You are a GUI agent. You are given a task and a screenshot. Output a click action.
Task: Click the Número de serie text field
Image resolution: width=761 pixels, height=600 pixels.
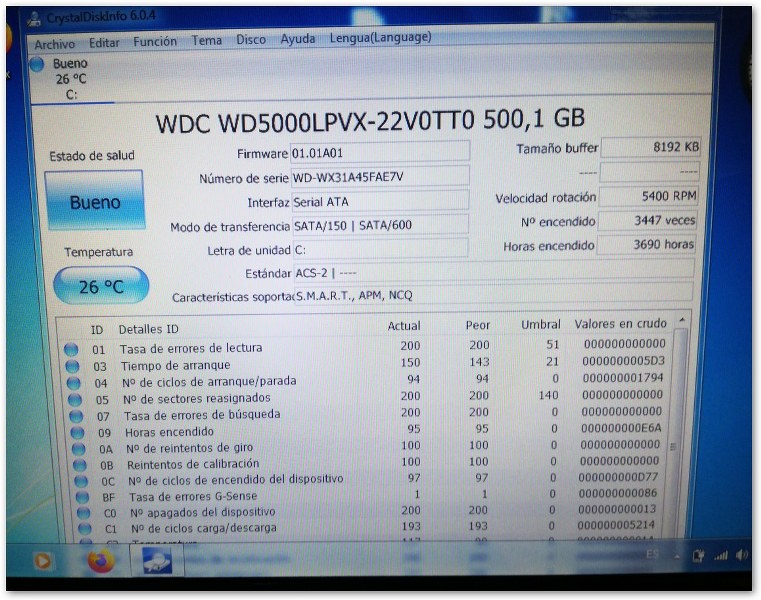(x=378, y=177)
